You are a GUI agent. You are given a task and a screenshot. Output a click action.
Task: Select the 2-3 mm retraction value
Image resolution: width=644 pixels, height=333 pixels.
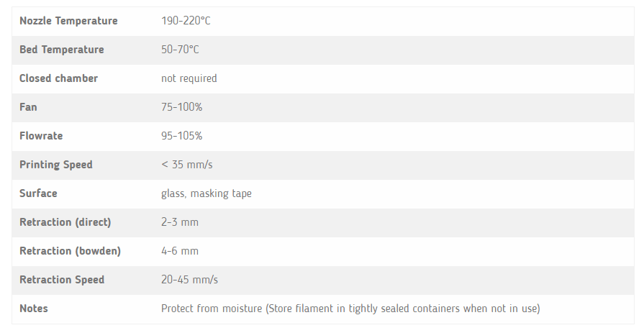coord(179,222)
